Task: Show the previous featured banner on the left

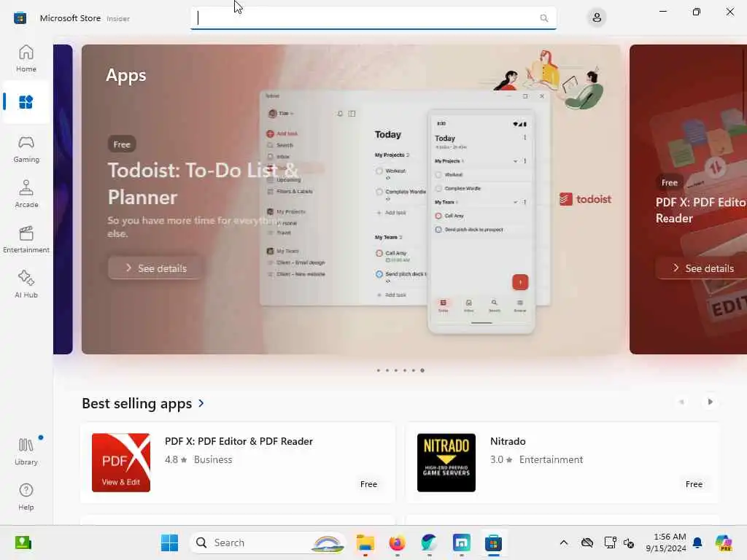Action: click(63, 199)
